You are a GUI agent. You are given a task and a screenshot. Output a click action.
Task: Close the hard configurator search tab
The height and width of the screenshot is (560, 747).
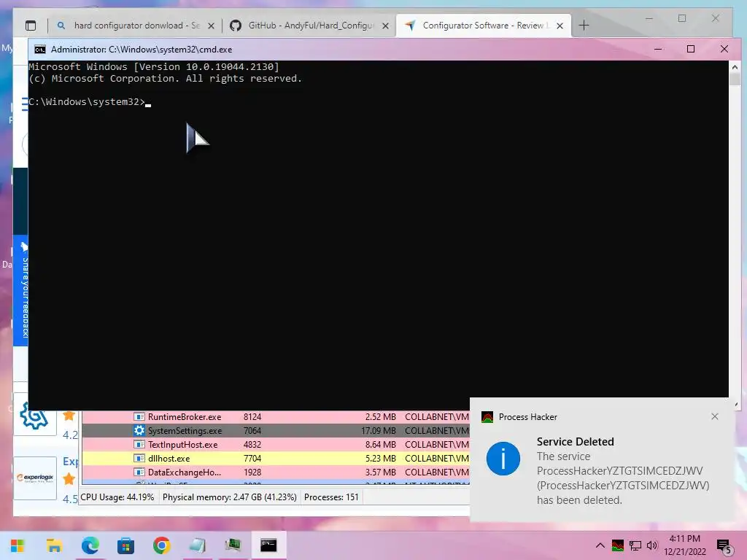(211, 26)
